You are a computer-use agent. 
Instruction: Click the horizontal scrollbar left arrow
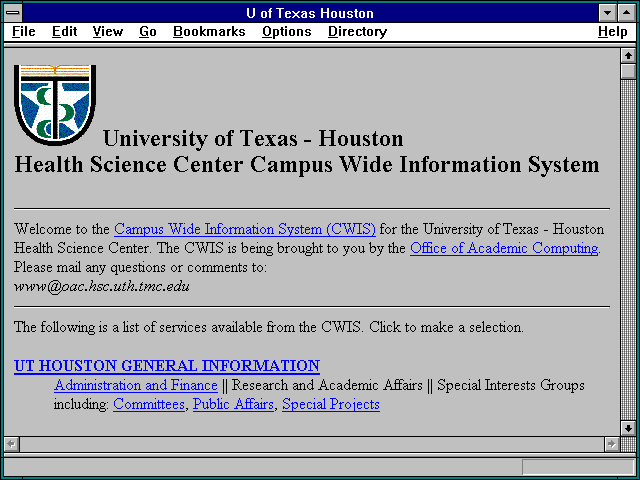click(11, 444)
